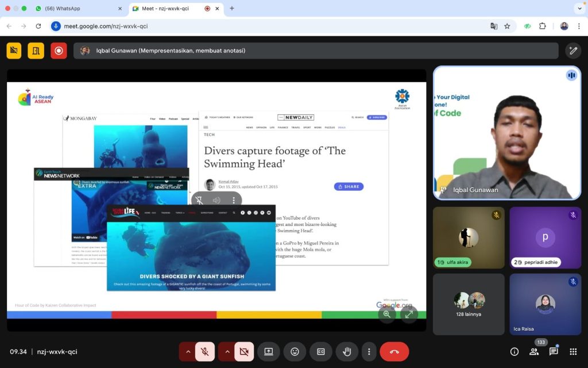Reload the Meet page
Viewport: 588px width, 368px height.
(x=38, y=26)
